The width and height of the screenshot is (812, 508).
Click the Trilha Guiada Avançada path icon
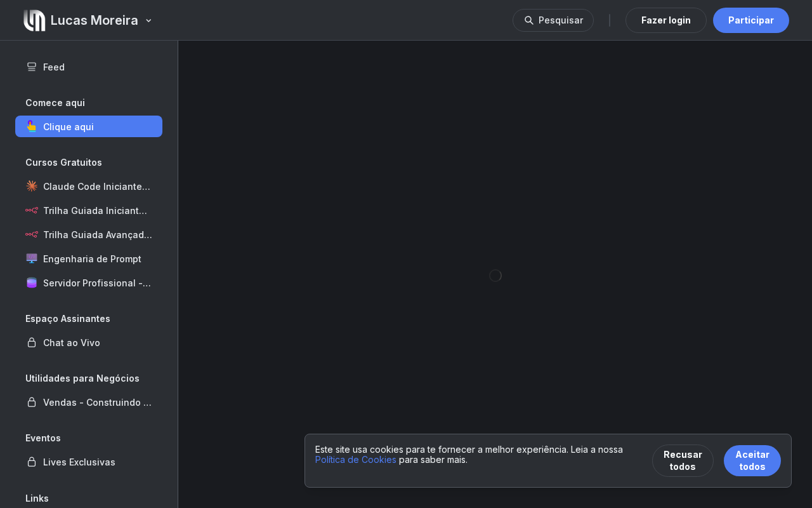[32, 234]
